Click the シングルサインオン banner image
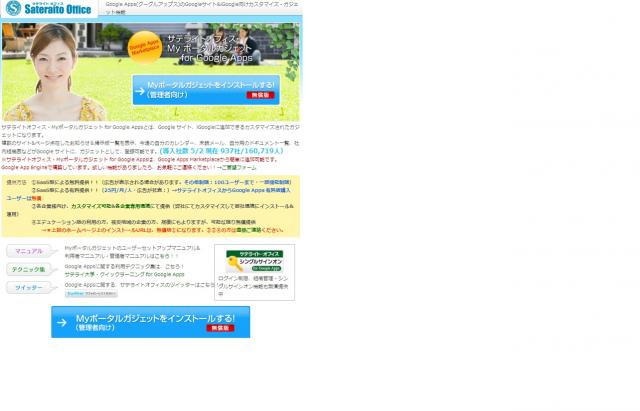 pos(255,261)
